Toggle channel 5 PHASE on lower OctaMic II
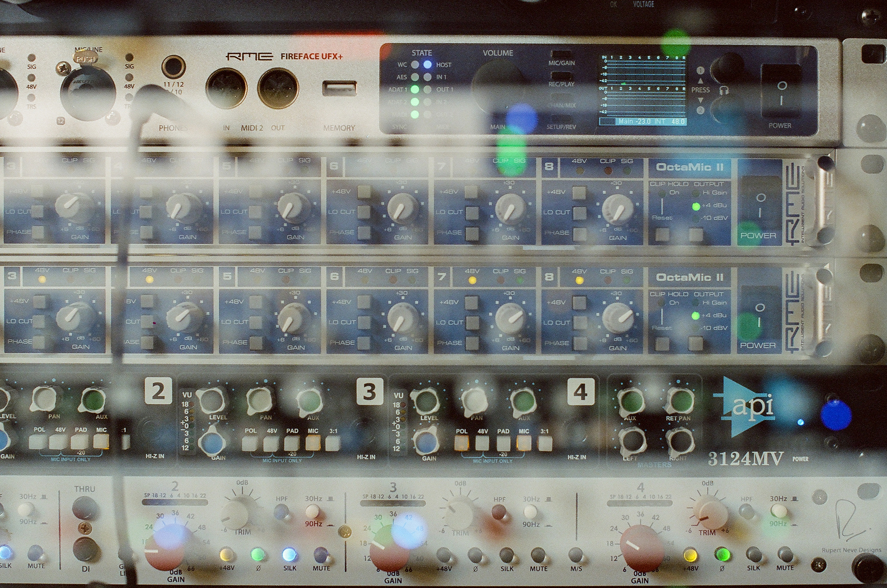 [256, 342]
